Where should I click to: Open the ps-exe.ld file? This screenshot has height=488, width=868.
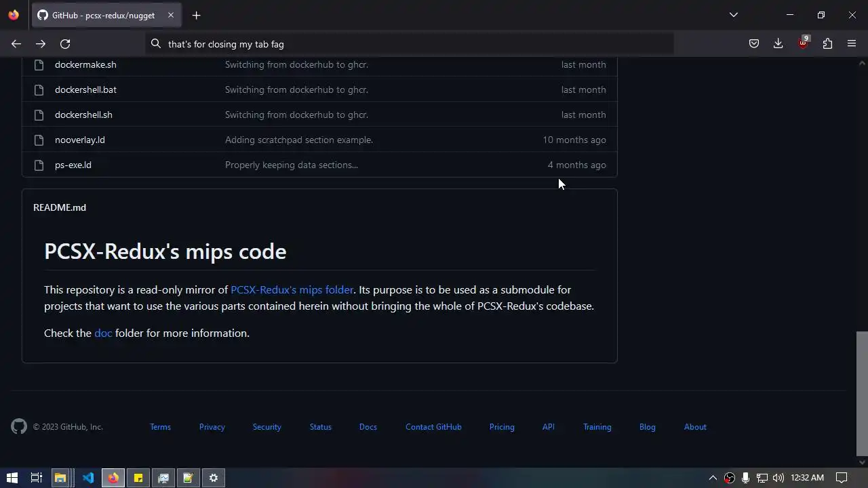[73, 165]
